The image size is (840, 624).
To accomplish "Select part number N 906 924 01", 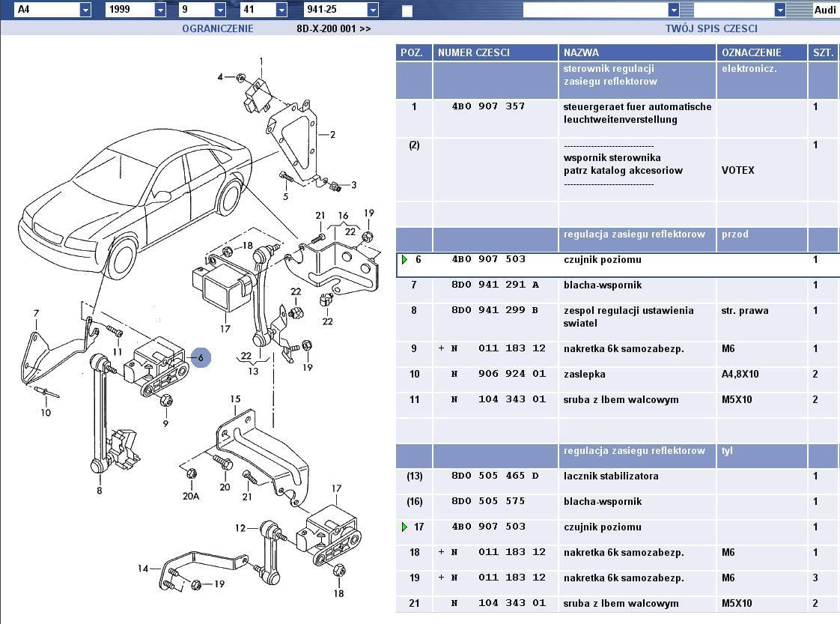I will click(498, 374).
